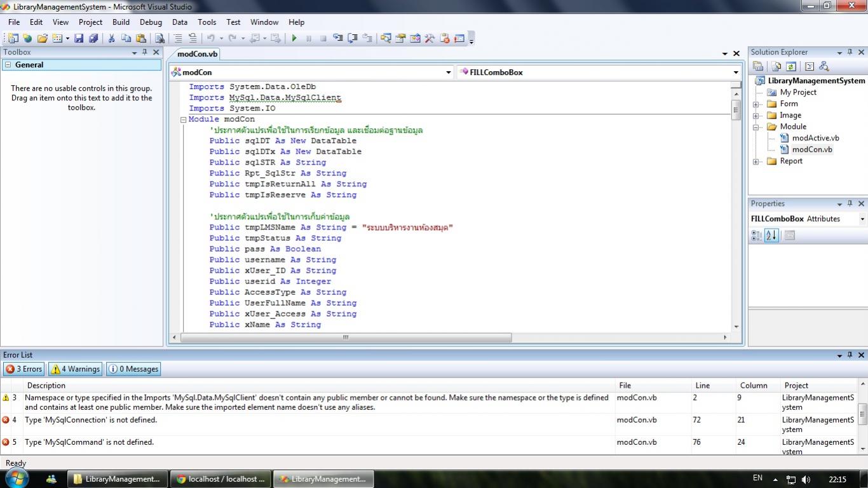Click the Paste clipboard icon

pyautogui.click(x=140, y=38)
